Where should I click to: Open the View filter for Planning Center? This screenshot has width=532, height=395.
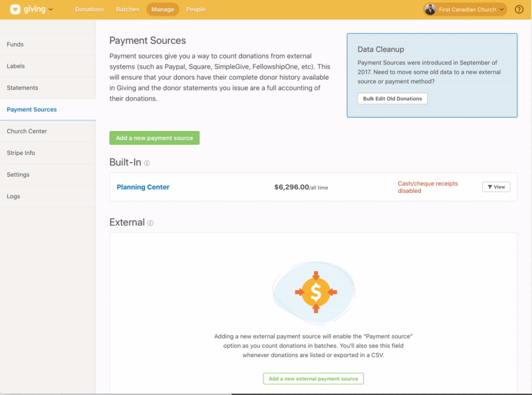(x=495, y=187)
